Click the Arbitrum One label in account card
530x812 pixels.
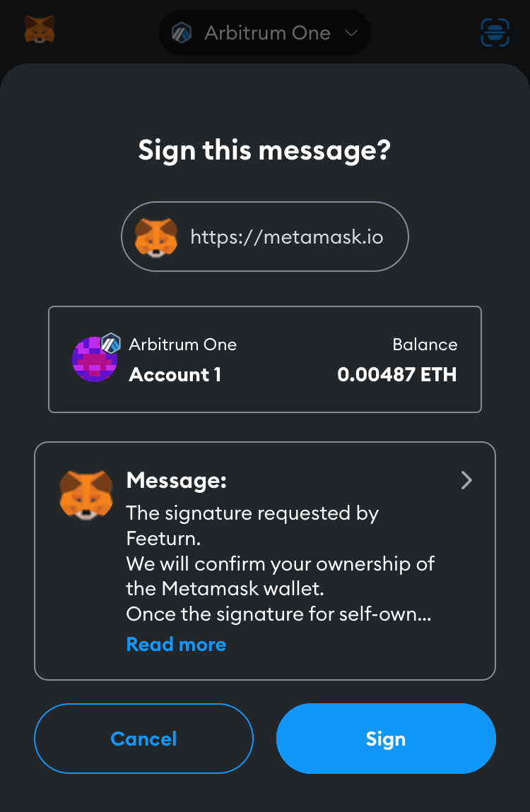[x=182, y=345]
